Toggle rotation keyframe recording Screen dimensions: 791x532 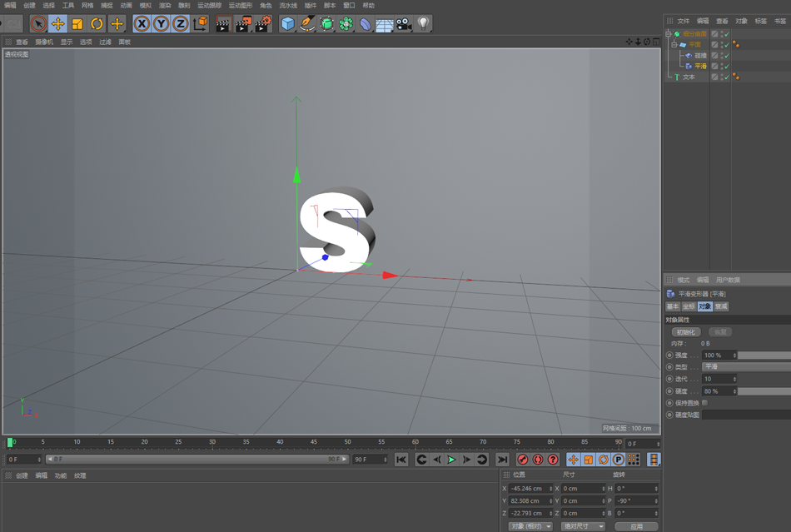(604, 460)
